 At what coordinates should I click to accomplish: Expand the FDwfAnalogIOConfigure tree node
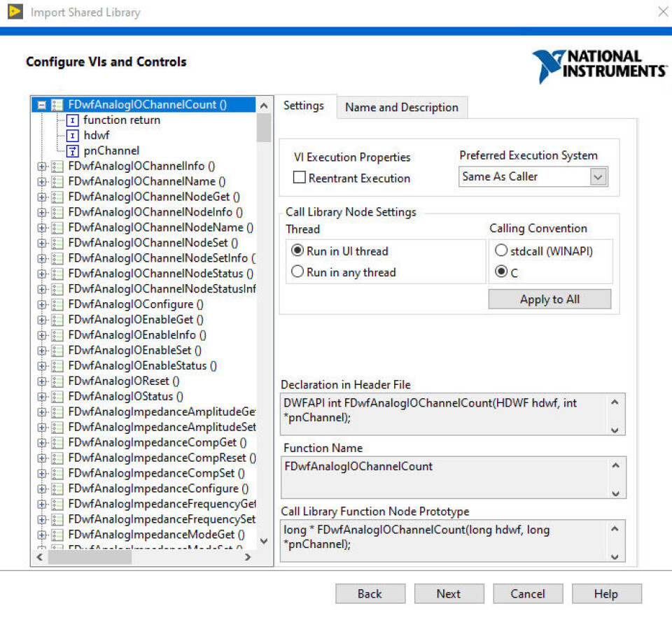coord(41,304)
